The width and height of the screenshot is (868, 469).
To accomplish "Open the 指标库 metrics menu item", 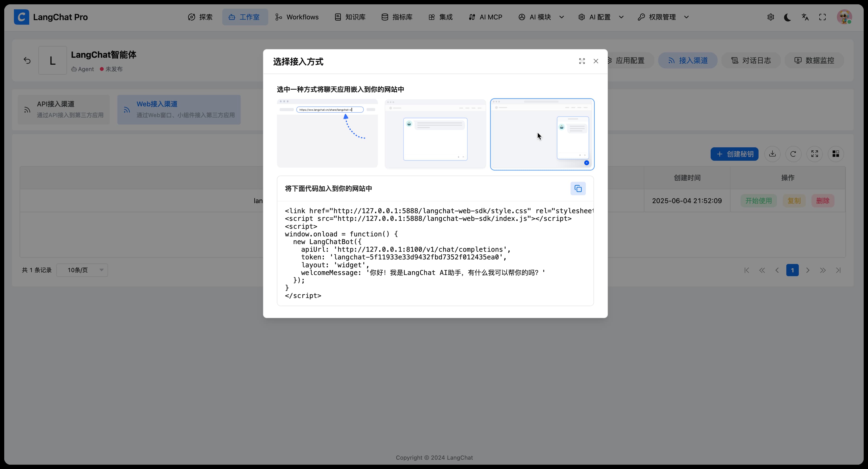I will coord(397,17).
